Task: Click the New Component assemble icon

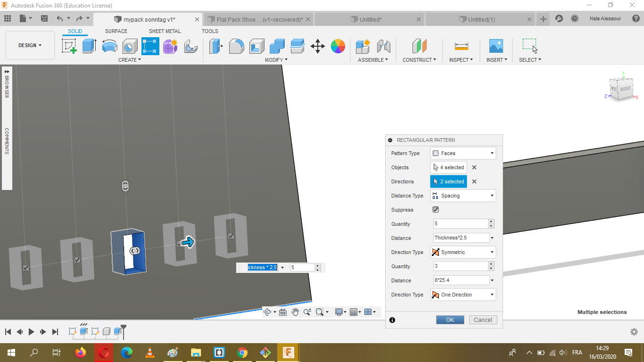Action: tap(363, 46)
